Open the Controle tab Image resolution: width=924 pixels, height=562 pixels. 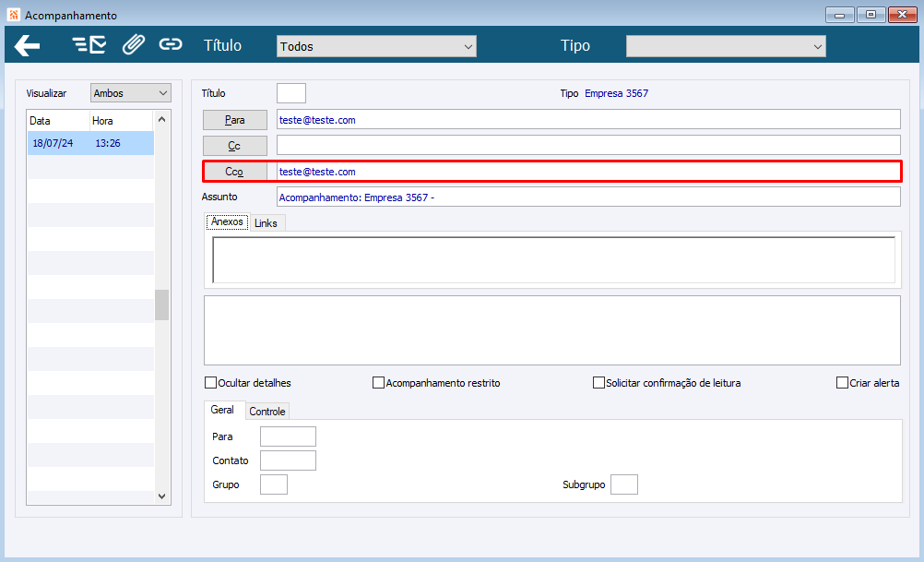[x=267, y=411]
